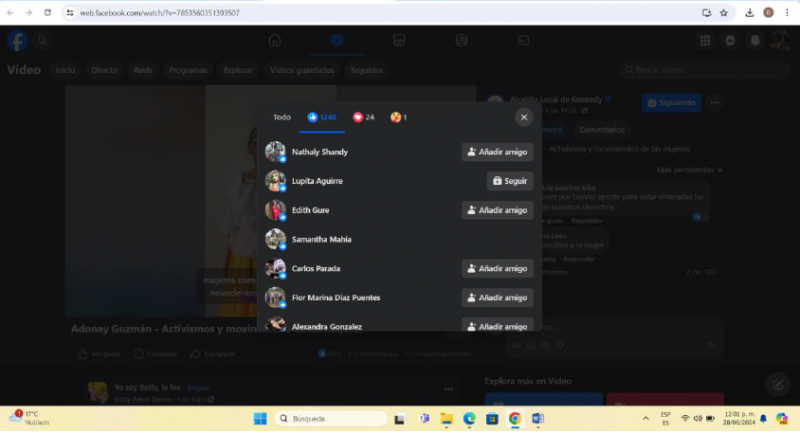Image resolution: width=800 pixels, height=433 pixels.
Task: Show hidden tray icons chevron
Action: [x=645, y=419]
